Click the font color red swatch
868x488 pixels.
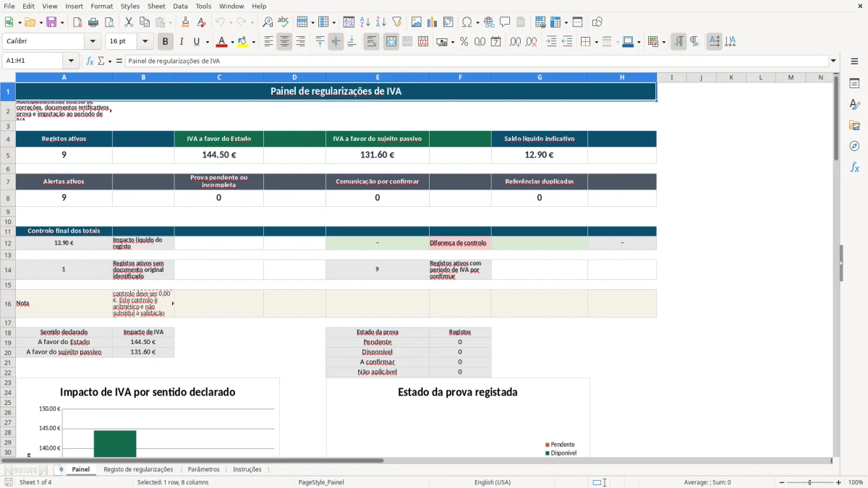(x=221, y=42)
